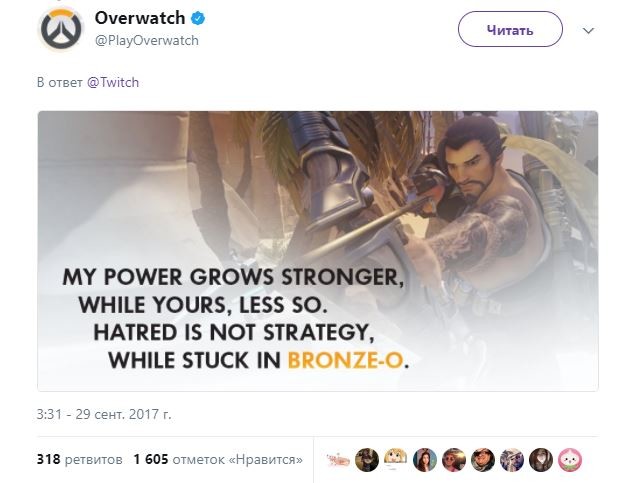632x483 pixels.
Task: Click the fourth liker avatar of dark-haired woman
Action: pyautogui.click(x=425, y=460)
